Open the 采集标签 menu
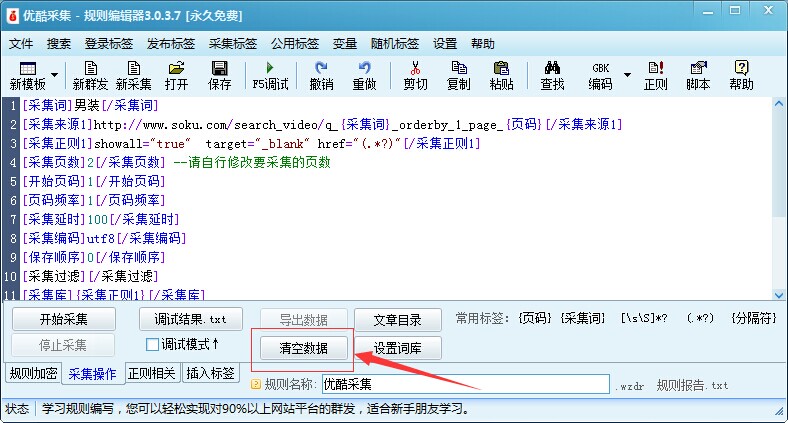The image size is (788, 423). pos(233,44)
